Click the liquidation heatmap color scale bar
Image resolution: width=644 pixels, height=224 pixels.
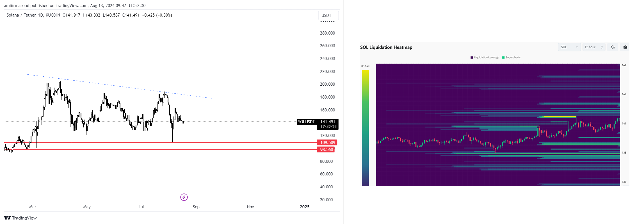pyautogui.click(x=365, y=128)
